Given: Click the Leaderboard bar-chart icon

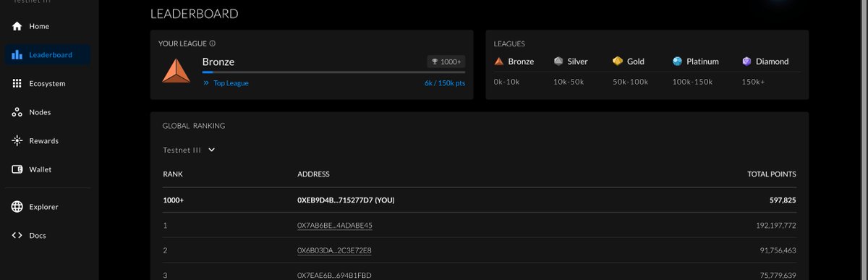Looking at the screenshot, I should pos(17,55).
